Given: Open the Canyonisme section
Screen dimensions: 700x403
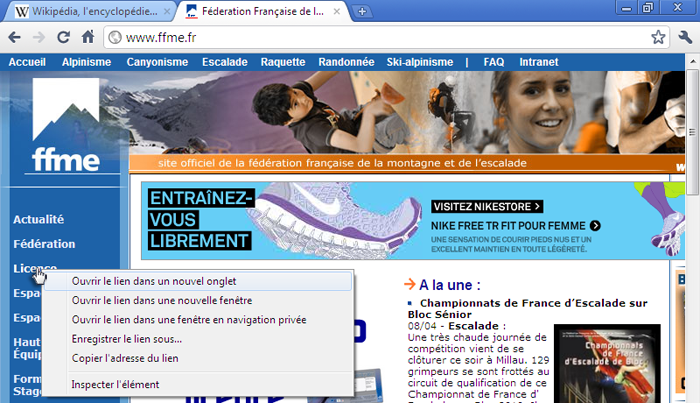Looking at the screenshot, I should (157, 62).
